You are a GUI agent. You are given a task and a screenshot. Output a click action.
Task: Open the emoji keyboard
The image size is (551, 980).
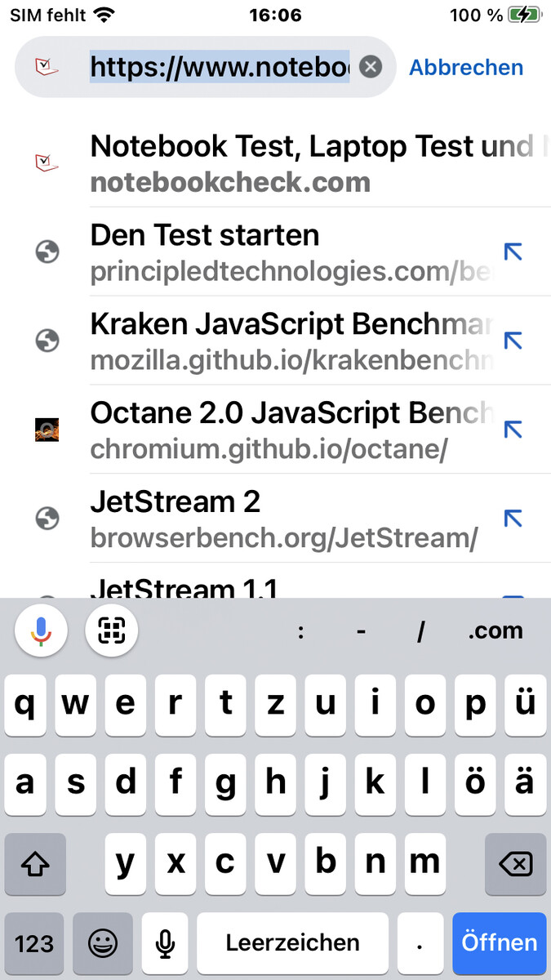click(x=103, y=943)
